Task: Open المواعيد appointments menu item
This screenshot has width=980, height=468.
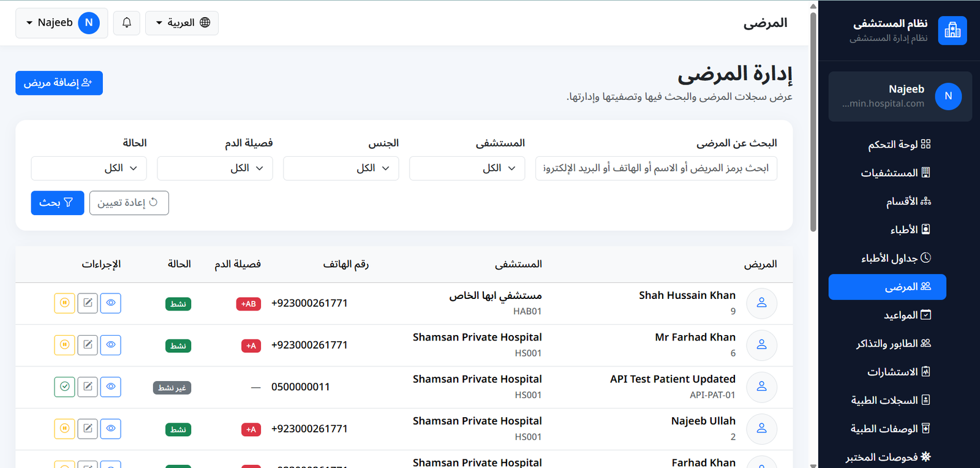Action: point(888,315)
